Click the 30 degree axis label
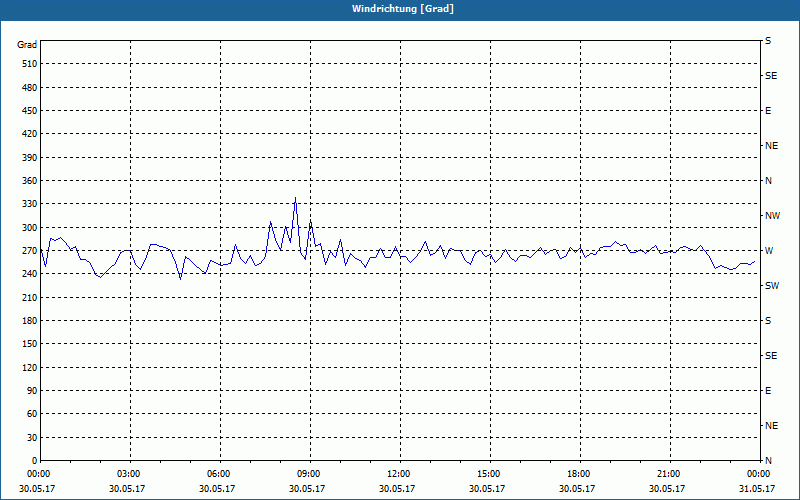 (x=31, y=438)
